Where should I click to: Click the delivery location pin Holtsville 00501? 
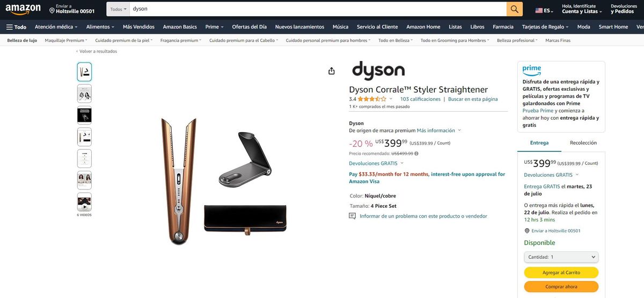pos(72,9)
